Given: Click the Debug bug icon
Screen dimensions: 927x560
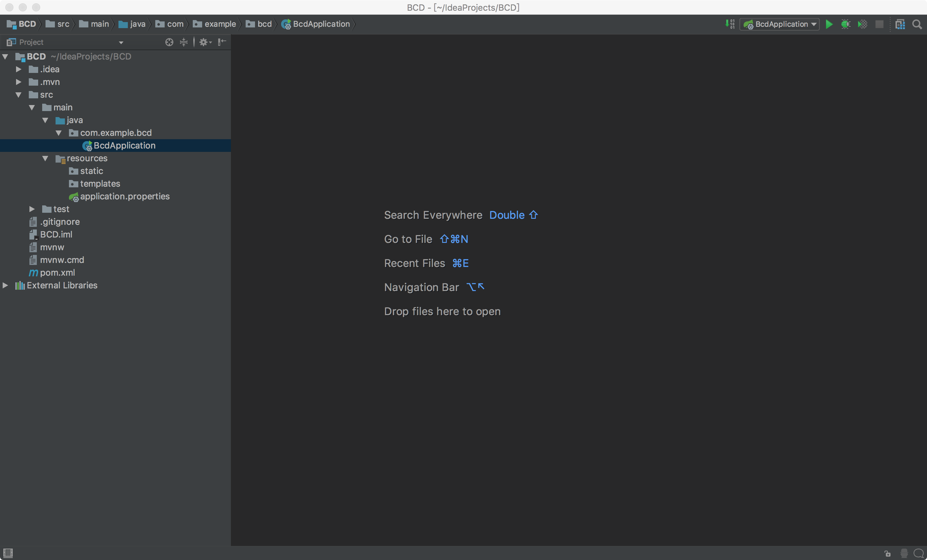Looking at the screenshot, I should click(x=845, y=24).
